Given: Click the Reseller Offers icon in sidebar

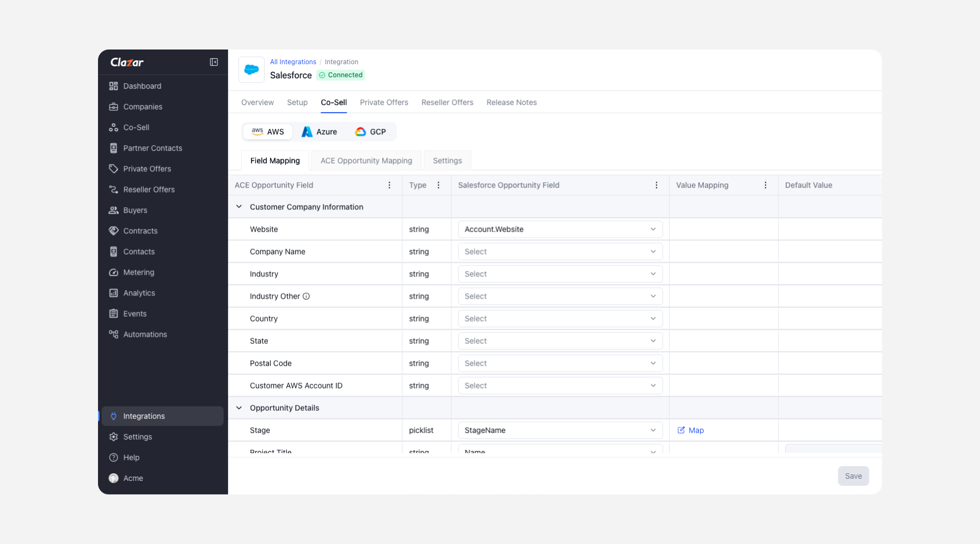Looking at the screenshot, I should click(113, 189).
